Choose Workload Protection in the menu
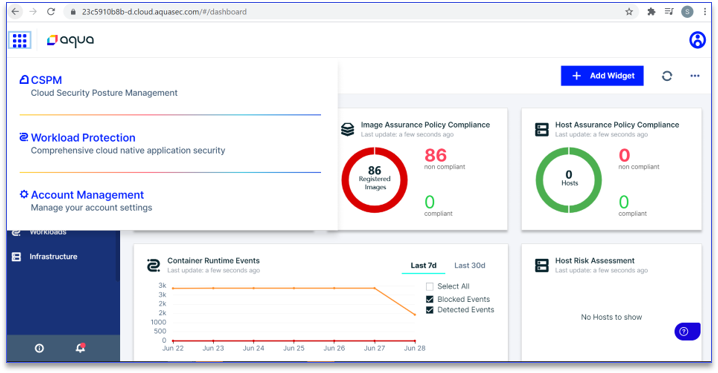Screen dimensions: 718x373 pyautogui.click(x=83, y=138)
